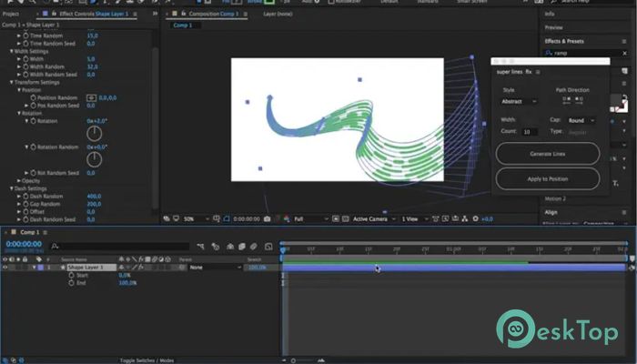Image resolution: width=637 pixels, height=364 pixels.
Task: Collapse the Dash Settings group
Action: (11, 188)
